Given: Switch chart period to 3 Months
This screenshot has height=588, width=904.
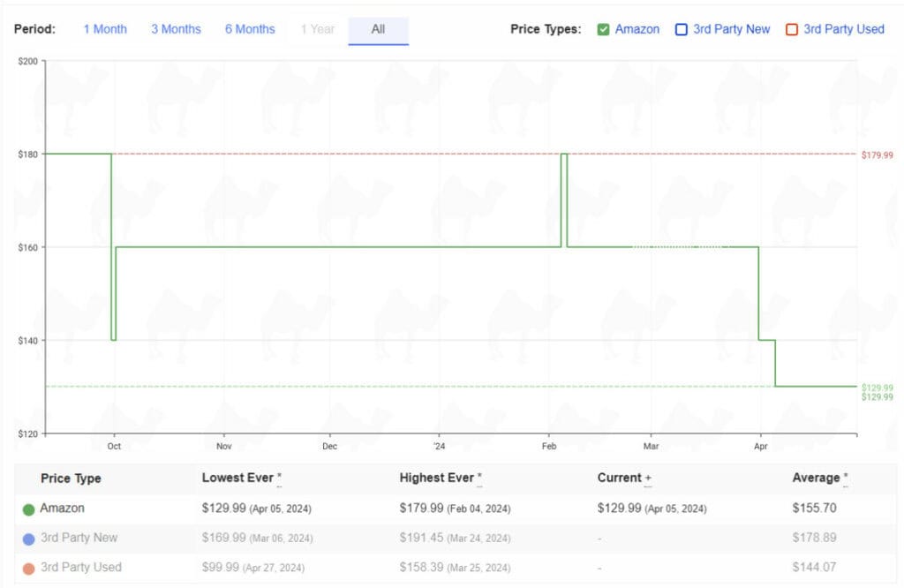Looking at the screenshot, I should (x=176, y=29).
